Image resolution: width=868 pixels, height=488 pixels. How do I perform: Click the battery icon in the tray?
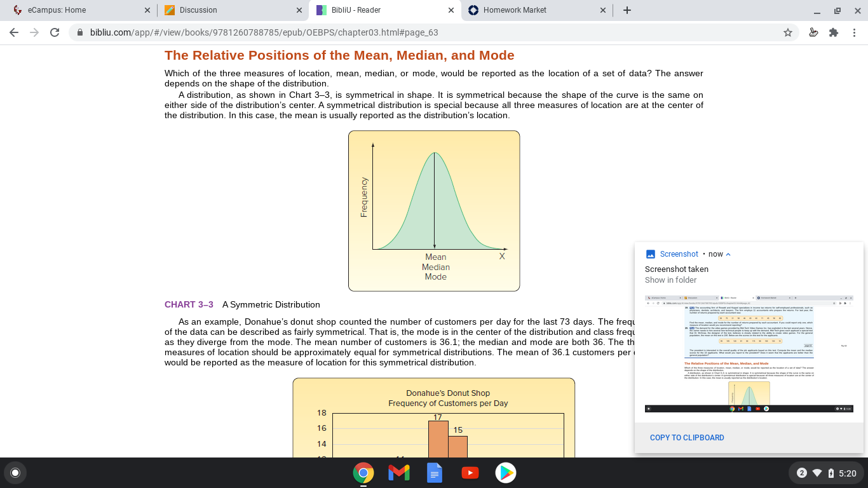point(831,473)
